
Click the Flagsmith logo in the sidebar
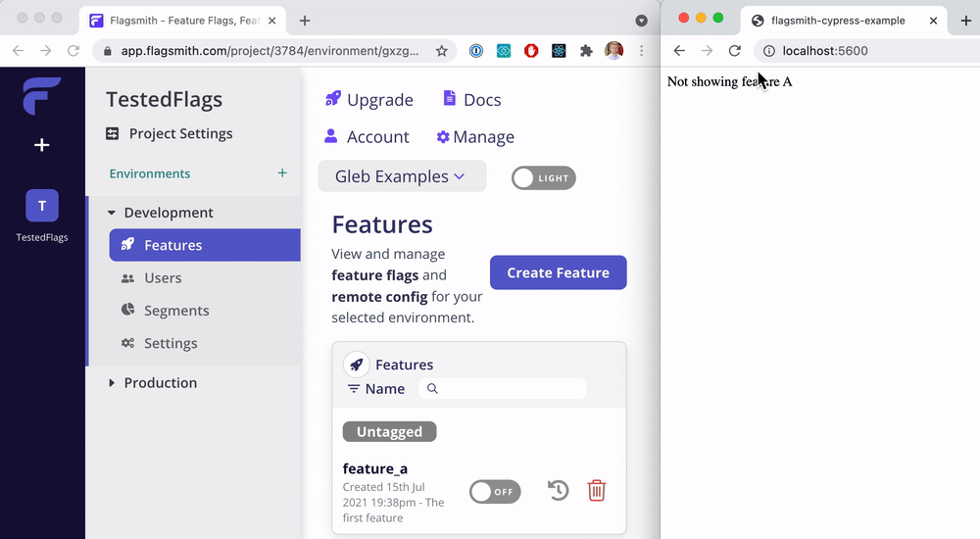42,96
